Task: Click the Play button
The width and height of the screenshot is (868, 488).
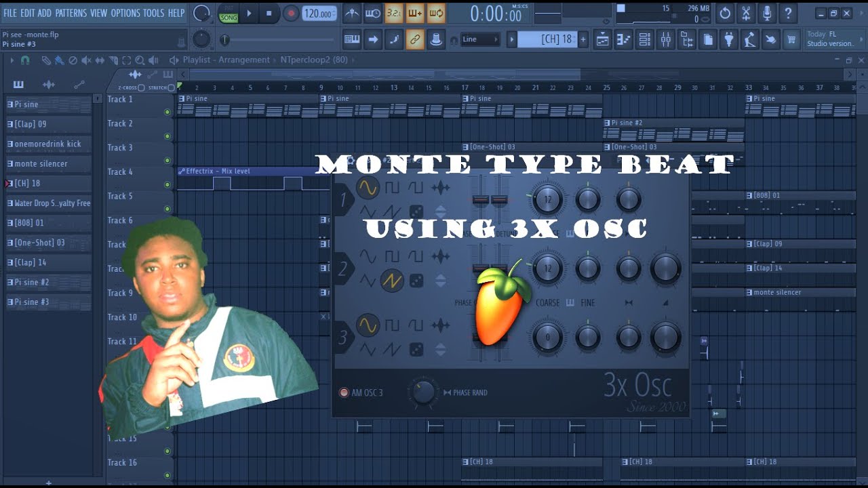Action: pyautogui.click(x=249, y=13)
